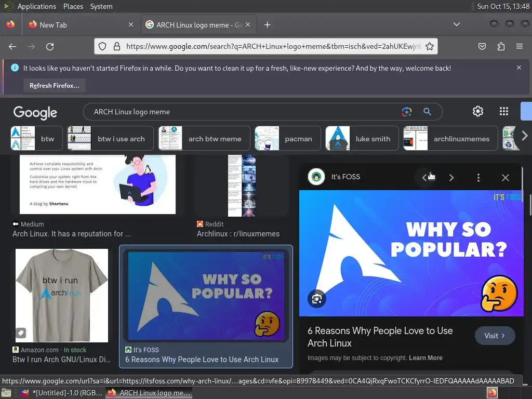Image resolution: width=532 pixels, height=399 pixels.
Task: Select the 'archlinuxmemes' suggestion chip
Action: (450, 138)
